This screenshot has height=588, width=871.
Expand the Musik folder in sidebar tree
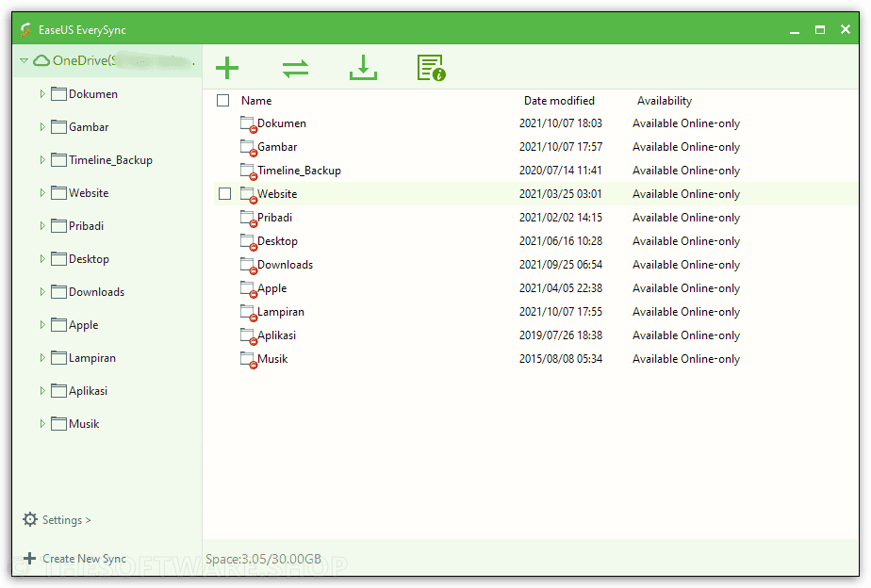[41, 424]
